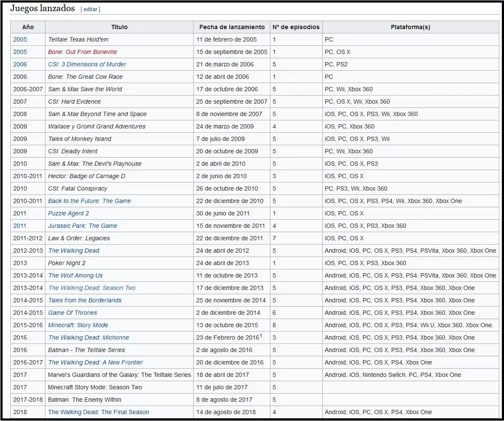Open 'Minecraft: Story Mode' link
Viewport: 504px width, 421px height.
coord(78,325)
